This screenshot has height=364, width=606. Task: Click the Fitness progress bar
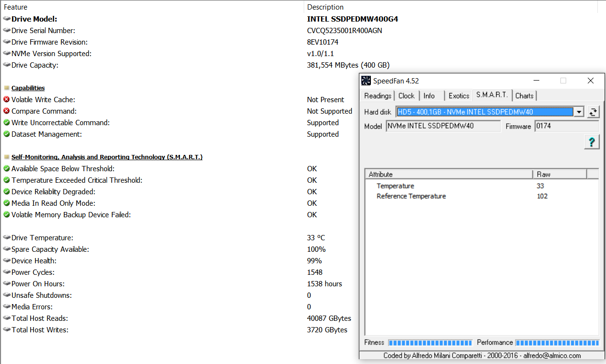(430, 343)
